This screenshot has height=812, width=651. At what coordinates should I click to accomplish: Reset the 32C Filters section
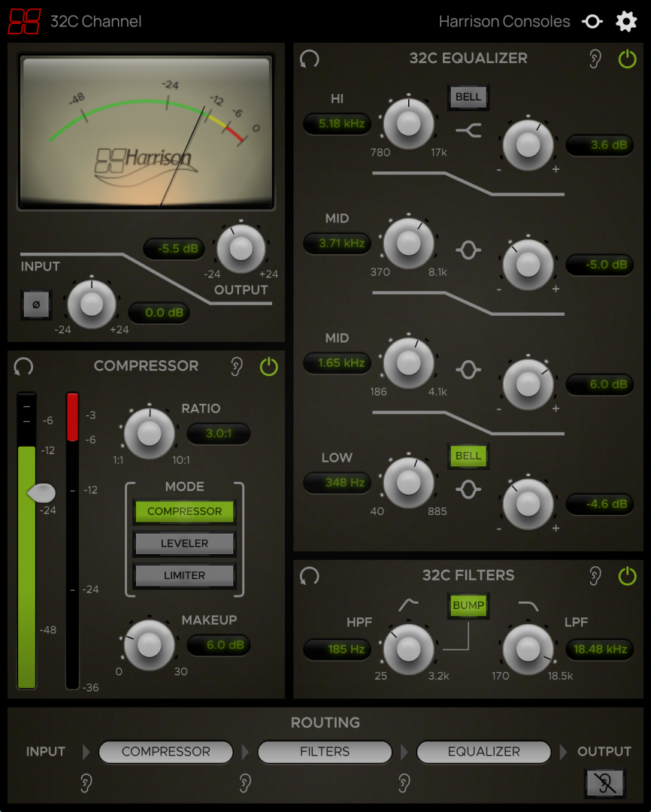(x=309, y=576)
